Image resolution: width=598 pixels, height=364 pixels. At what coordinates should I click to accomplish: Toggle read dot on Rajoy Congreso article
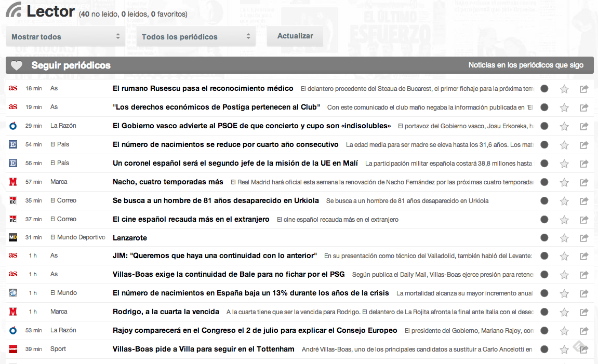[544, 330]
